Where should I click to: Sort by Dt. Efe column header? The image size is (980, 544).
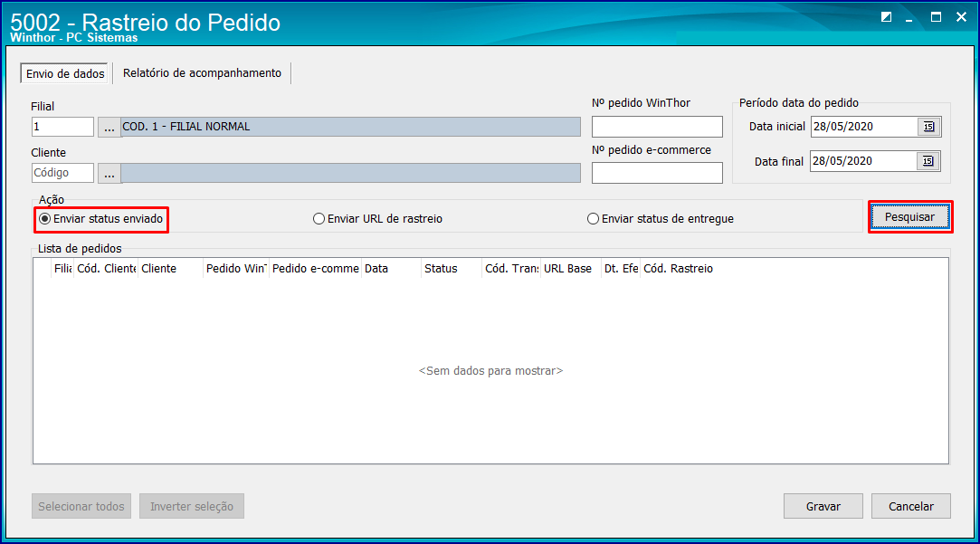tap(621, 268)
